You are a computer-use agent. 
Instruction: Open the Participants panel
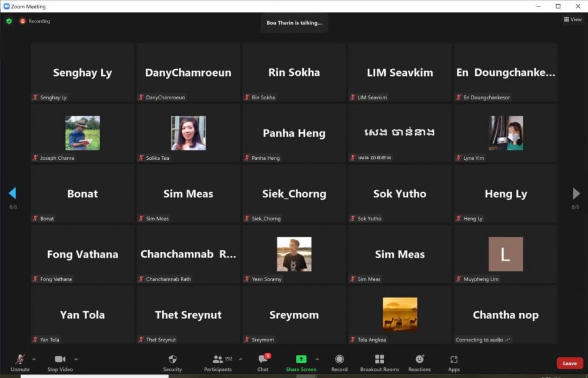tap(218, 362)
